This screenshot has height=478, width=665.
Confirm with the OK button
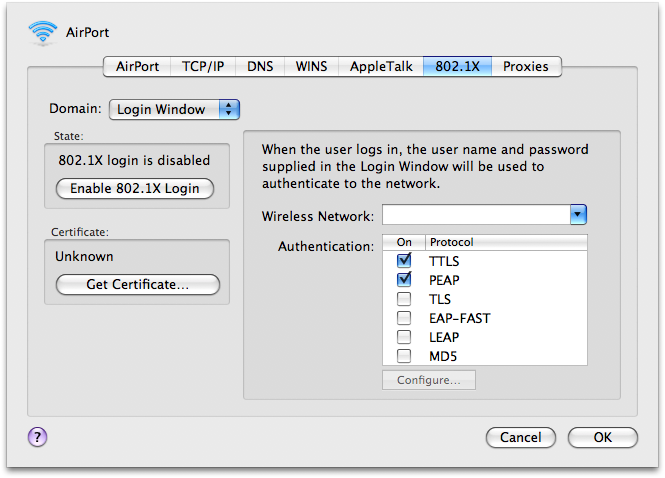click(603, 437)
